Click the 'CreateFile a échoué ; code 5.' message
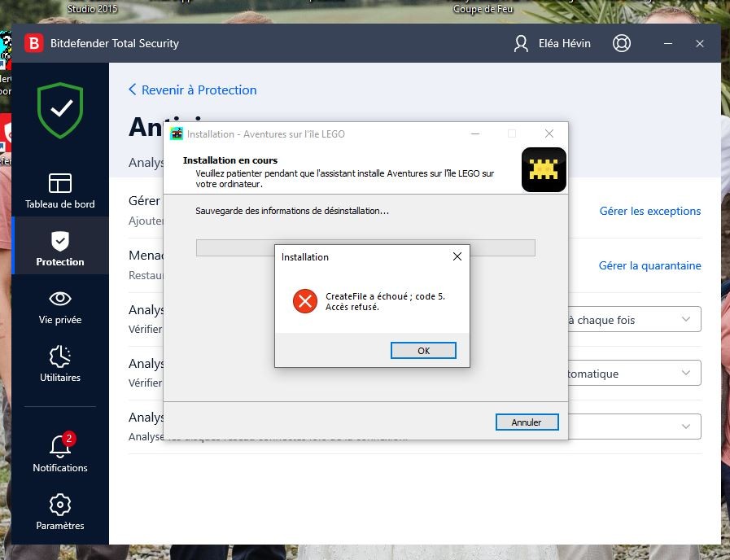 [x=385, y=296]
